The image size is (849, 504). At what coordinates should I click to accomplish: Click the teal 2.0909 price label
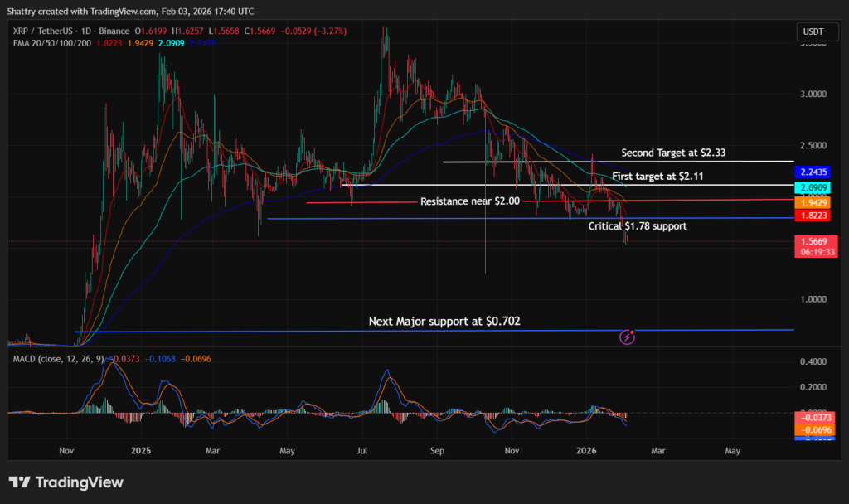coord(814,188)
